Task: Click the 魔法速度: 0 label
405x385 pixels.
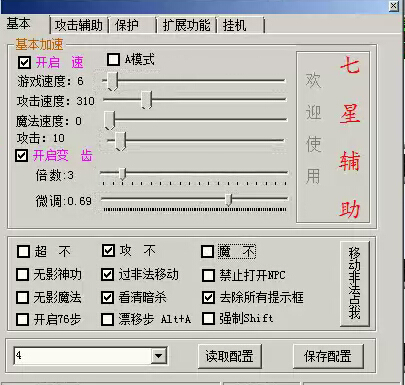Action: (49, 121)
